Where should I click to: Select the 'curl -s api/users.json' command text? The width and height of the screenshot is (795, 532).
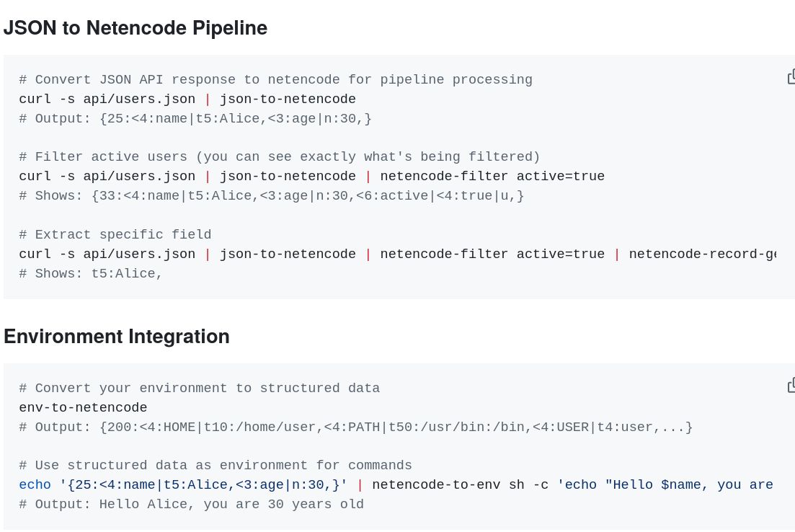click(107, 99)
